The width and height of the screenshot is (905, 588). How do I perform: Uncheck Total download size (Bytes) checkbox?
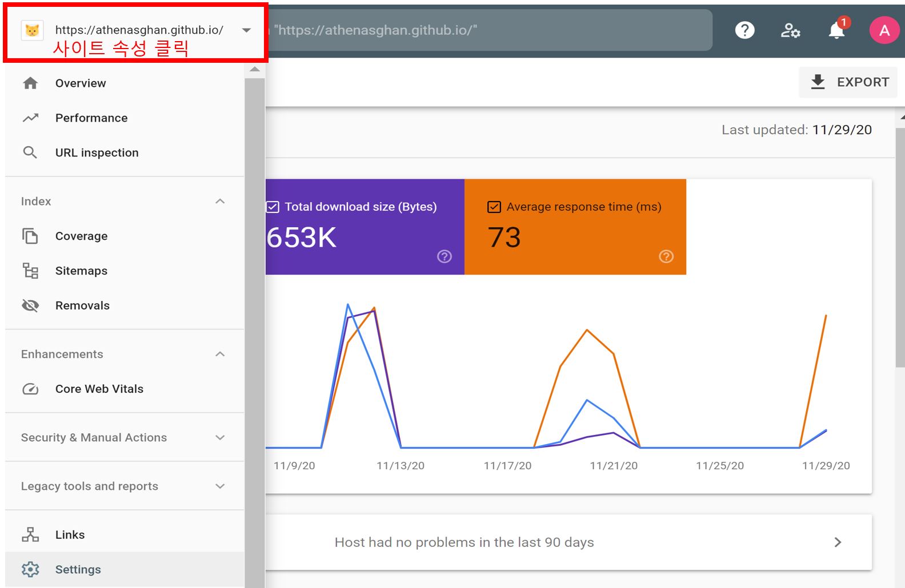click(273, 207)
